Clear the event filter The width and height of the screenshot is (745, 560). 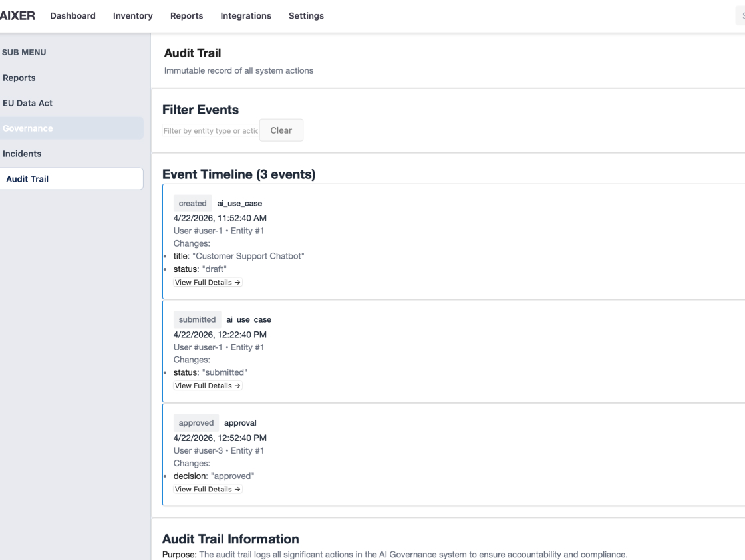pos(281,130)
